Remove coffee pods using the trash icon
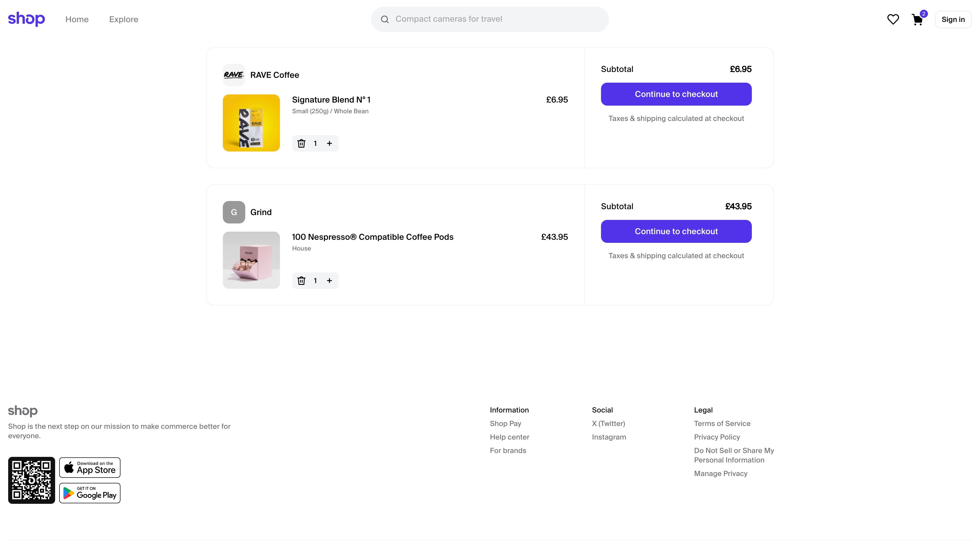Viewport: 980px width, 551px height. [301, 280]
